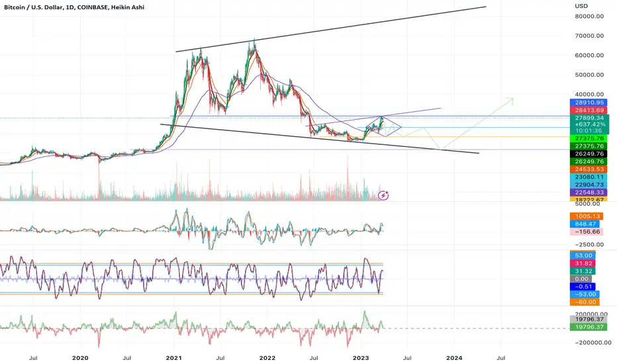Click the blue 848.47 indicator value
This screenshot has width=617, height=364.
tap(585, 224)
